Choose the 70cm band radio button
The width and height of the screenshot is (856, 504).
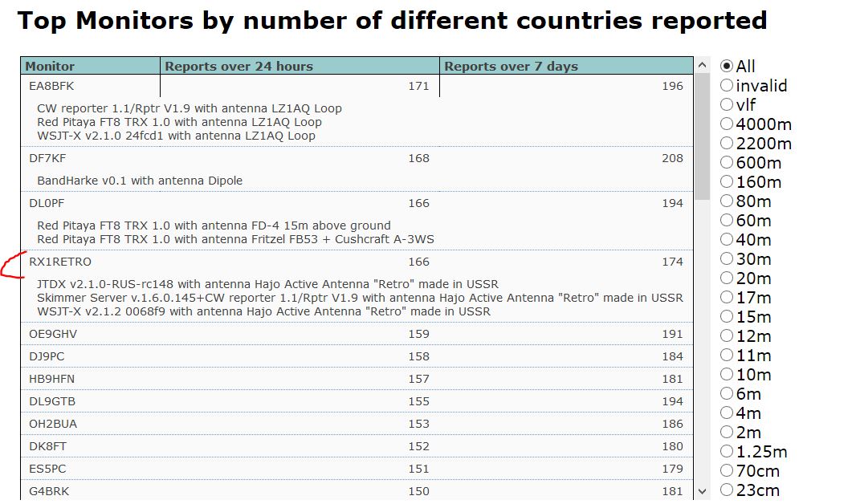tap(727, 471)
